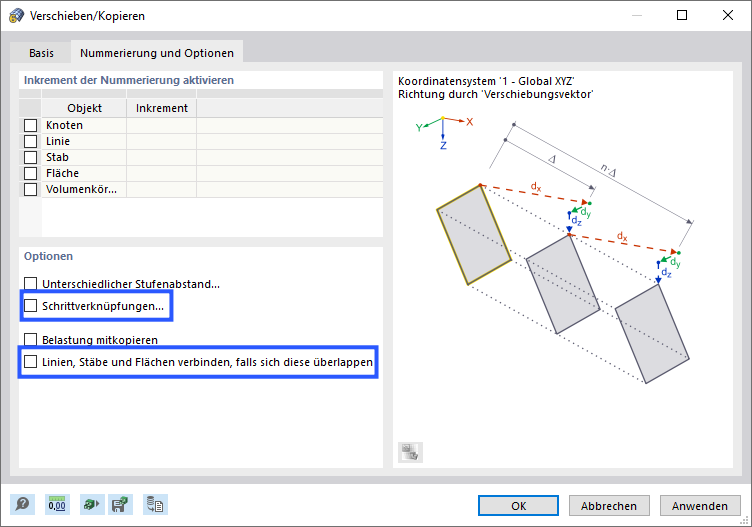The height and width of the screenshot is (527, 752).
Task: Enable Unterschiedlicher Stufenabstand option
Action: point(31,283)
